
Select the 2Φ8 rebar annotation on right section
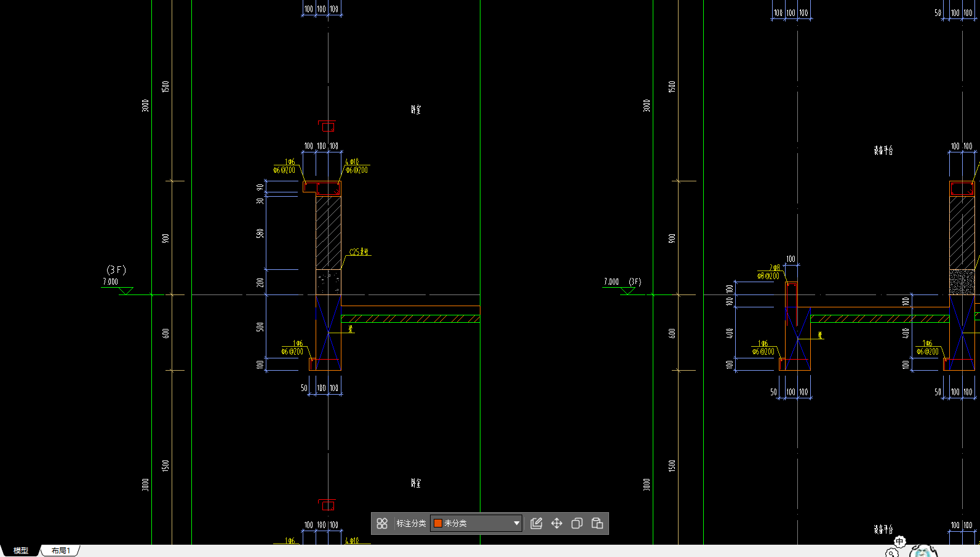(x=775, y=268)
